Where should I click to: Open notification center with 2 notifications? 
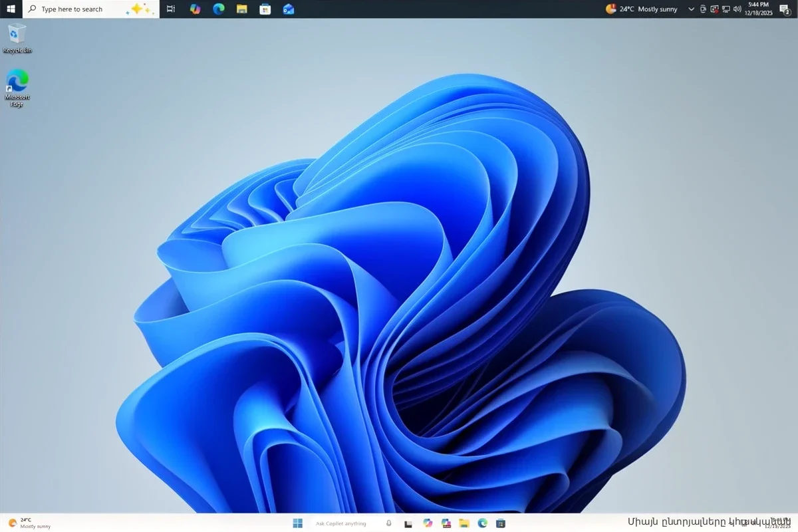pos(784,9)
